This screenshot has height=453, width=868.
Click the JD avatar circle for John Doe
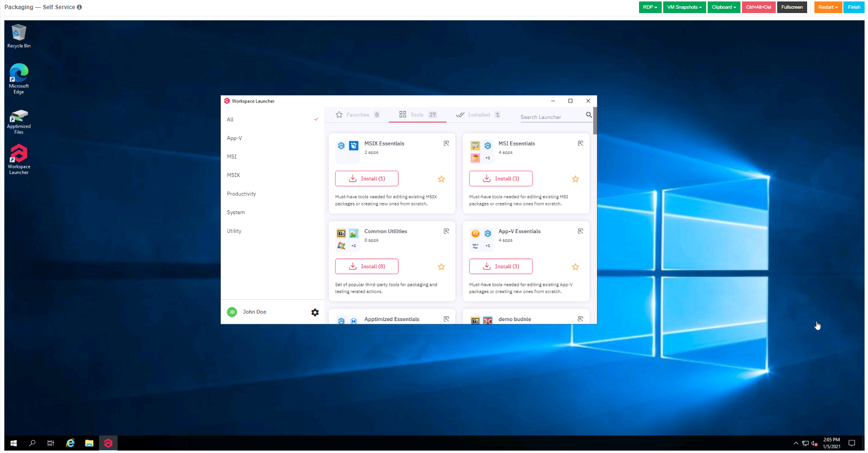(x=232, y=312)
